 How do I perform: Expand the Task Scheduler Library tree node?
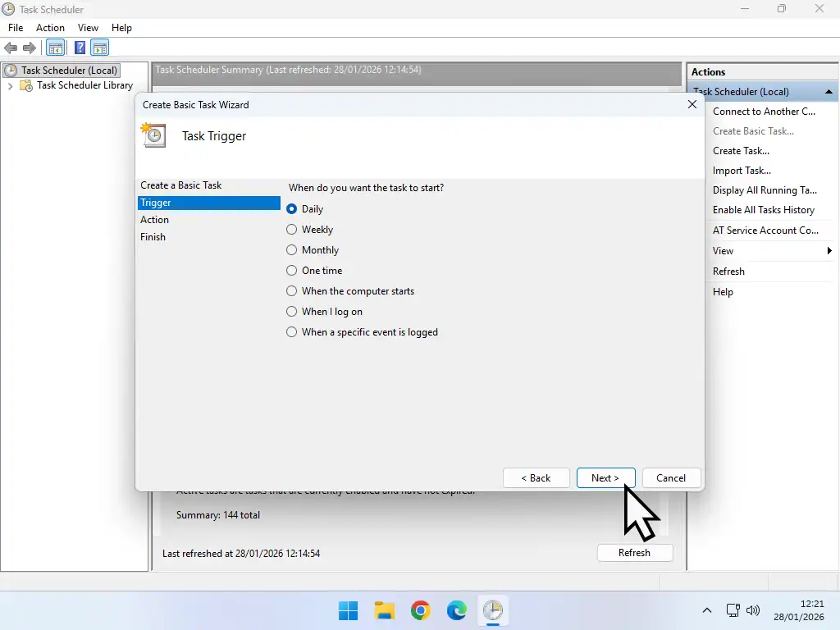[10, 85]
